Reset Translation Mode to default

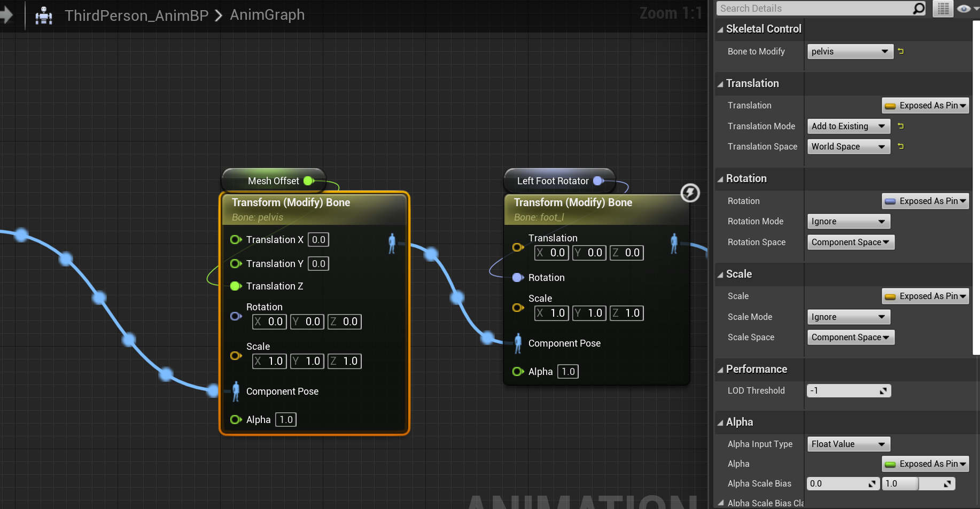[x=901, y=126]
